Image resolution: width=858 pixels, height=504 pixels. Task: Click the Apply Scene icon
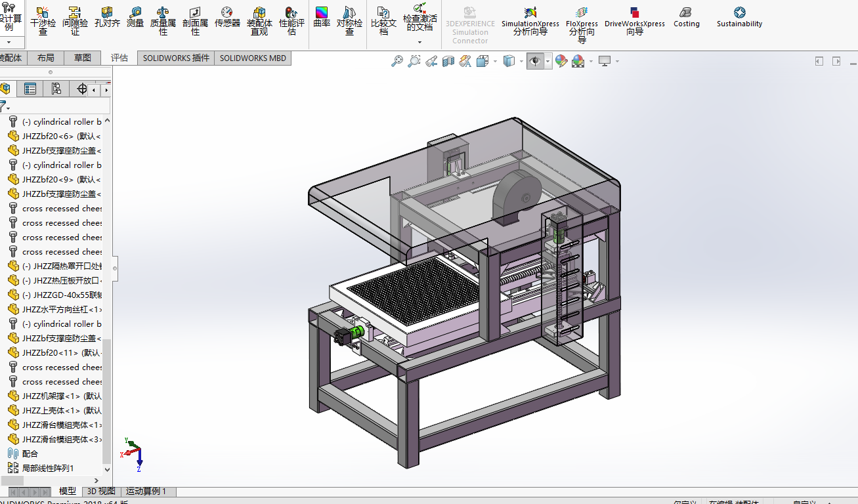578,61
